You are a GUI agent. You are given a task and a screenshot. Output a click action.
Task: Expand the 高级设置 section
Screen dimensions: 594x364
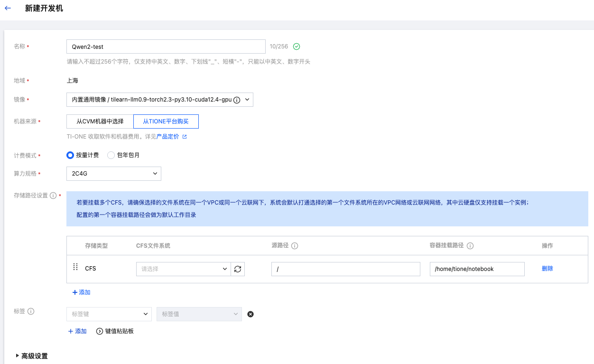(31, 356)
